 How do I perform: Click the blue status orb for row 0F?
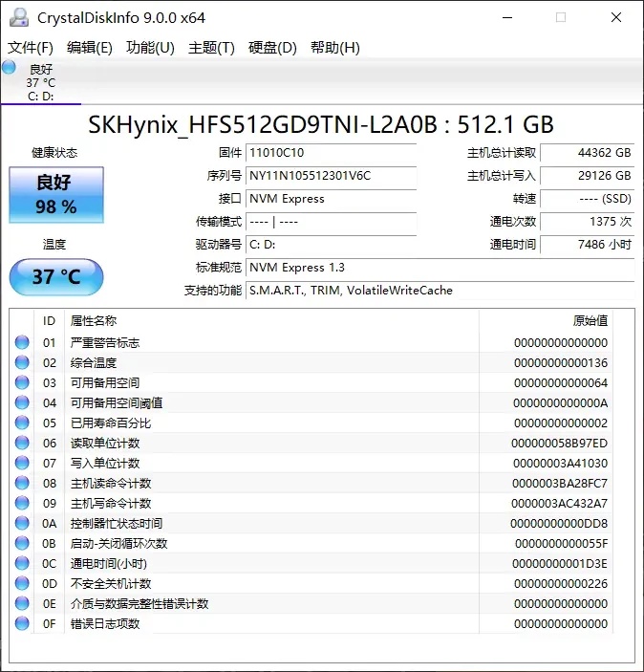click(22, 623)
